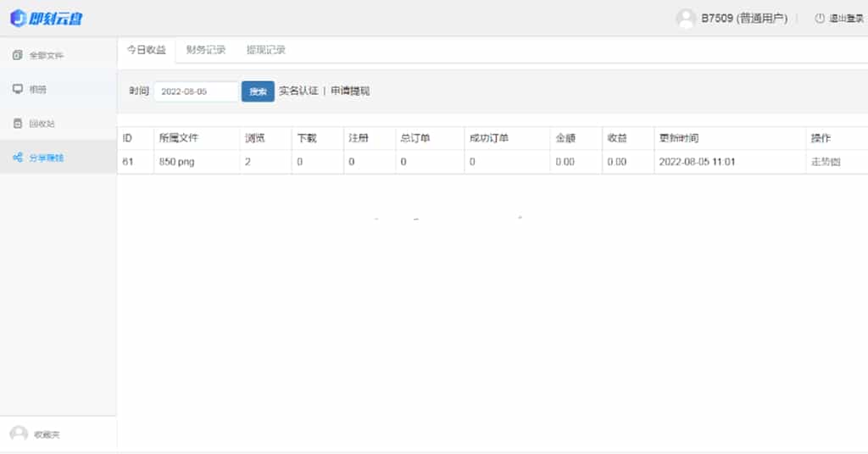Click the 成功订单 column header
Image resolution: width=868 pixels, height=454 pixels.
tap(507, 138)
